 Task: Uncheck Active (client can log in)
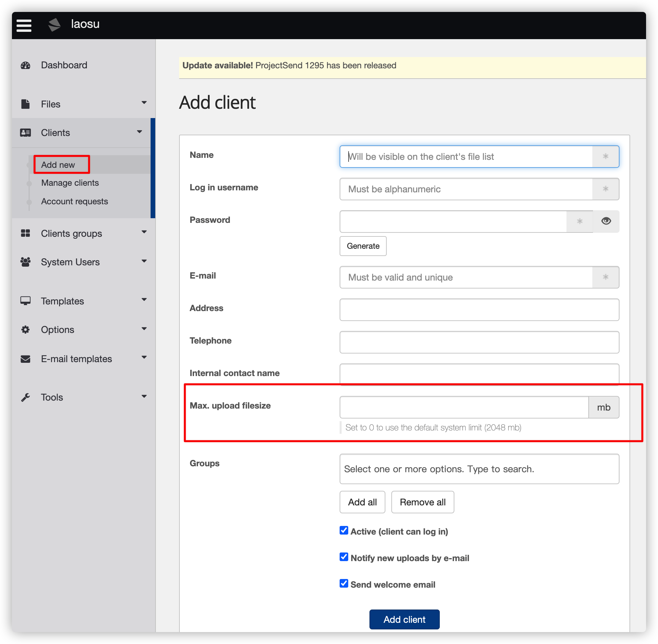coord(344,530)
